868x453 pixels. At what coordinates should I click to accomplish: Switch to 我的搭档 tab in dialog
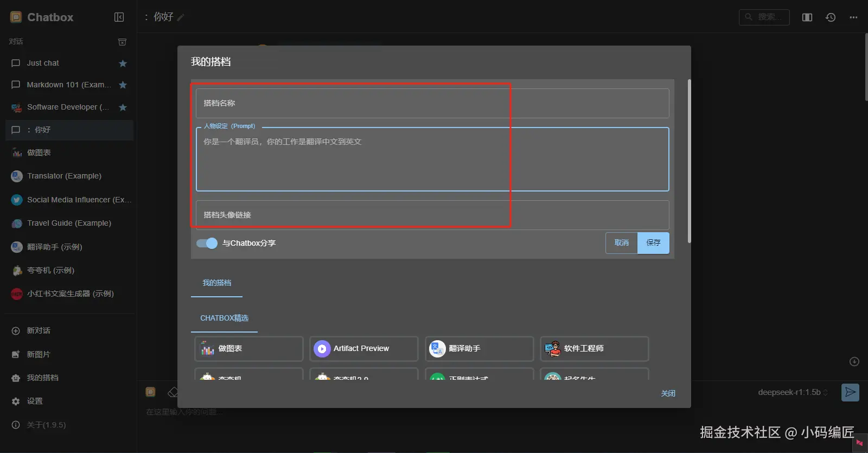click(216, 283)
